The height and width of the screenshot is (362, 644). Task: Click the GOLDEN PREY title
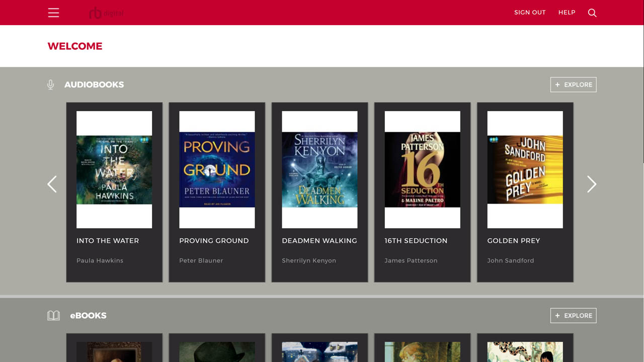[x=514, y=241]
